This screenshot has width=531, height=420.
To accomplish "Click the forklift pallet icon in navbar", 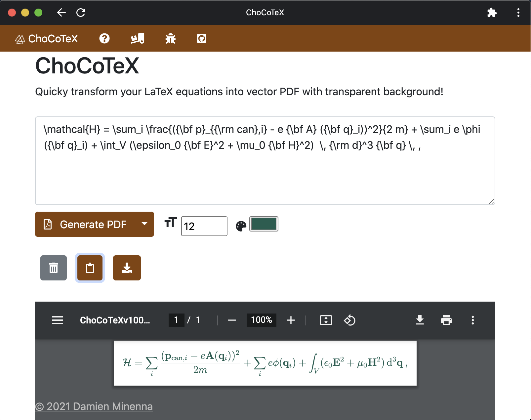I will [137, 39].
